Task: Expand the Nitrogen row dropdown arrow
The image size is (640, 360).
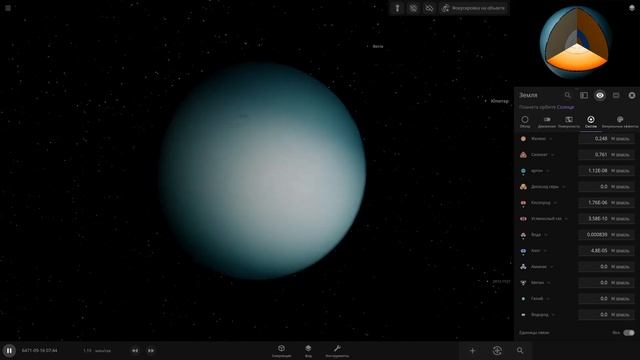Action: click(x=545, y=251)
